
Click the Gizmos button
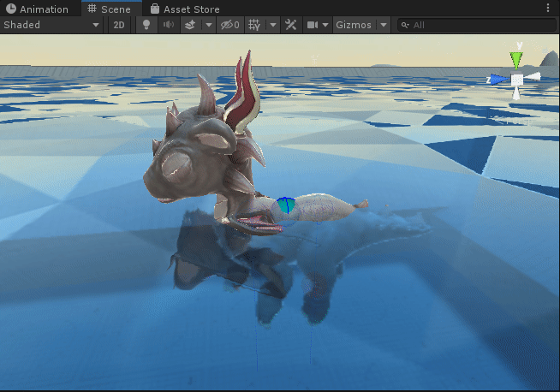tap(354, 25)
